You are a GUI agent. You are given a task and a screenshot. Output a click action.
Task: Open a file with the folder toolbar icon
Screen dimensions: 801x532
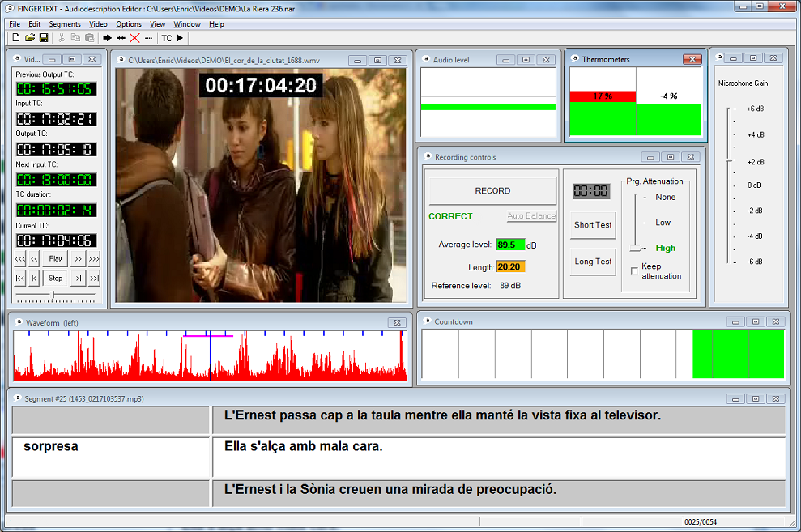coord(30,38)
